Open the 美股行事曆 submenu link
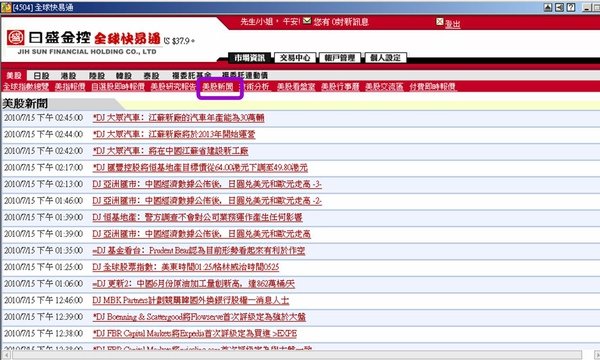The height and width of the screenshot is (360, 600). (x=340, y=87)
